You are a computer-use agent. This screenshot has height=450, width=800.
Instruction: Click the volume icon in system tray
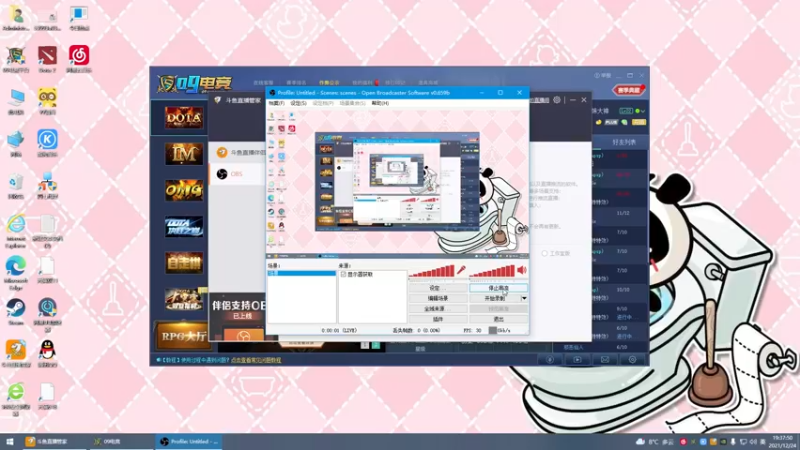click(x=753, y=442)
